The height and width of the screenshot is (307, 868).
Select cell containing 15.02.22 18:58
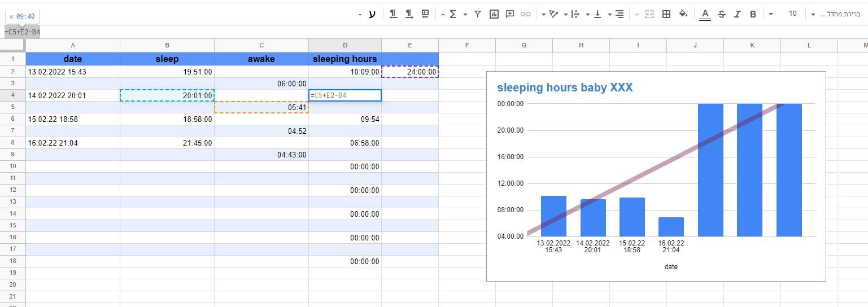click(73, 119)
